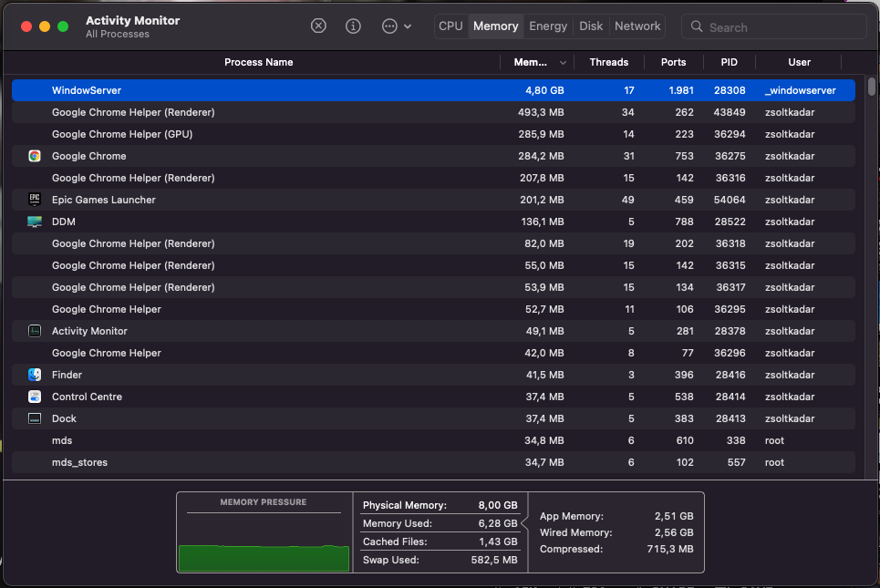Image resolution: width=880 pixels, height=588 pixels.
Task: Toggle sort order on the Mem... column
Action: [x=537, y=62]
